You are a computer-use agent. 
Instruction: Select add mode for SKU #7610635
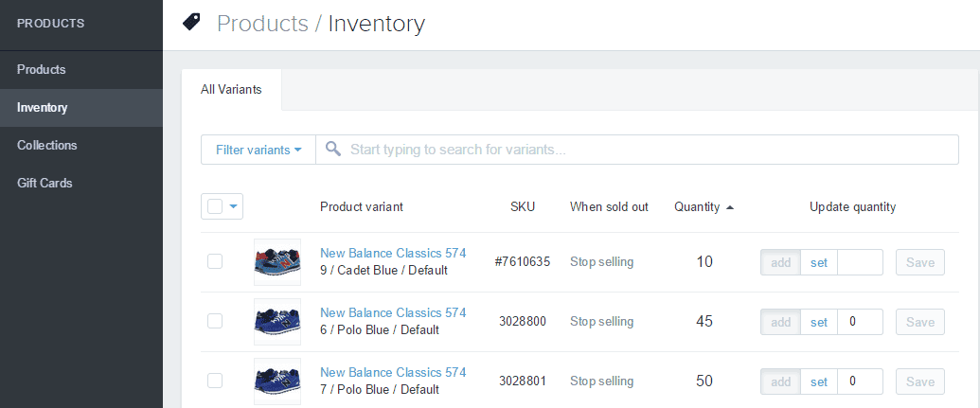pos(780,262)
